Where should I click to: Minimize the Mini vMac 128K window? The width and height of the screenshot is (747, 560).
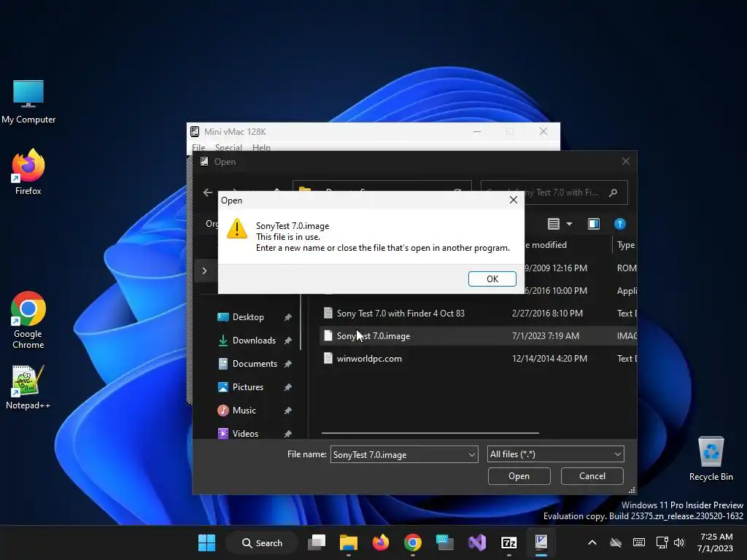click(x=477, y=131)
